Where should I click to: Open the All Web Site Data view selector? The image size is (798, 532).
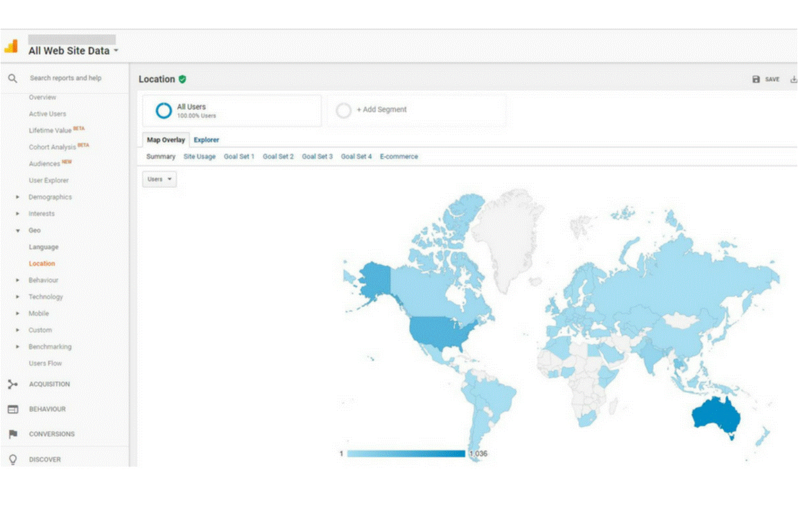coord(73,51)
